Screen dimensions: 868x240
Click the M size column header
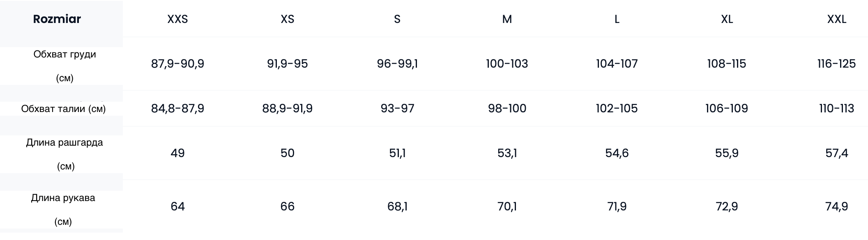tap(507, 19)
